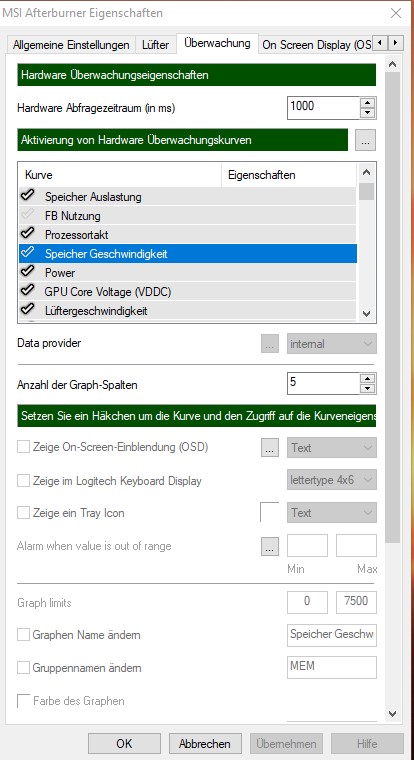Toggle checkmark for FB Nutzung curve
Image resolution: width=414 pixels, height=760 pixels.
click(28, 215)
